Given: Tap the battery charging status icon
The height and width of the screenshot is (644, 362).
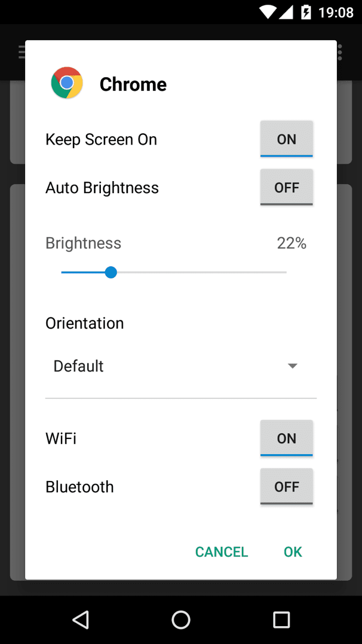Looking at the screenshot, I should click(306, 12).
